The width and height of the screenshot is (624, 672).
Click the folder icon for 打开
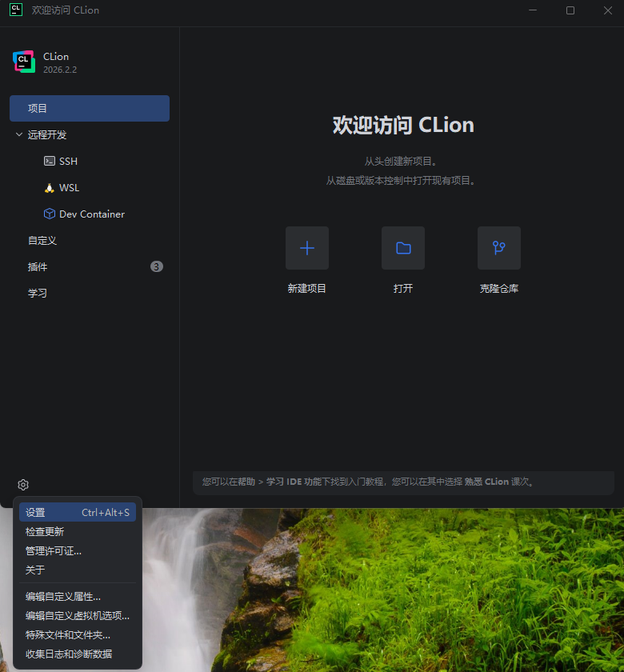point(403,248)
